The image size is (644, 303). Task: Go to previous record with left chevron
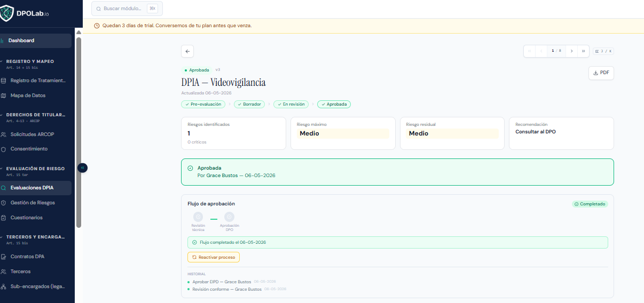pos(541,51)
